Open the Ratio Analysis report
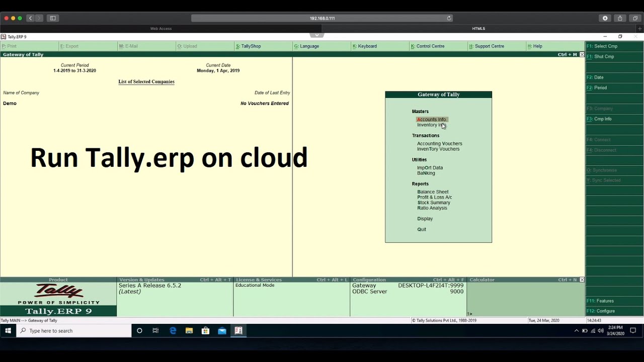This screenshot has width=644, height=362. [x=432, y=208]
